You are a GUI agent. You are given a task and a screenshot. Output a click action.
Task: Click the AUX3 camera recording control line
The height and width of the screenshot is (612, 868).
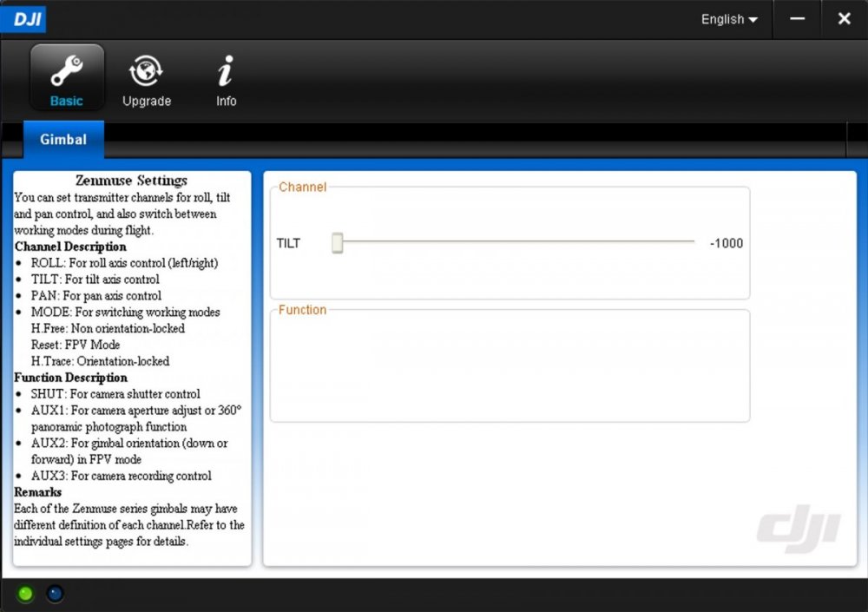[x=121, y=476]
